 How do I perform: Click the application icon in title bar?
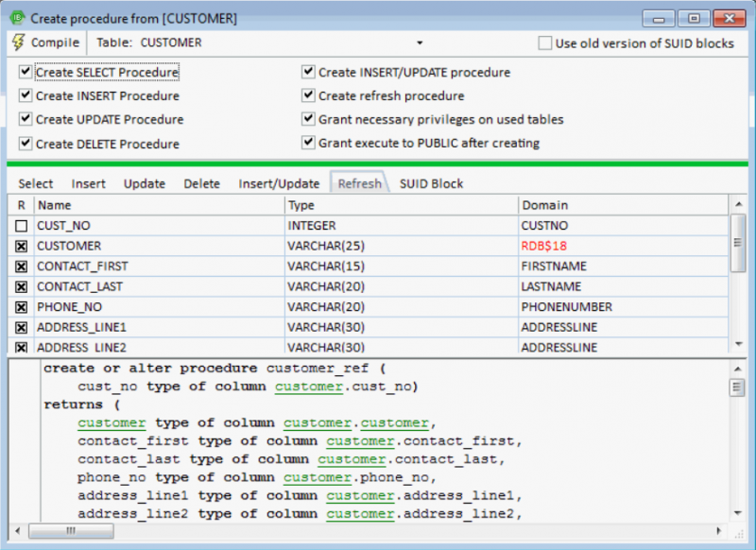click(x=17, y=18)
